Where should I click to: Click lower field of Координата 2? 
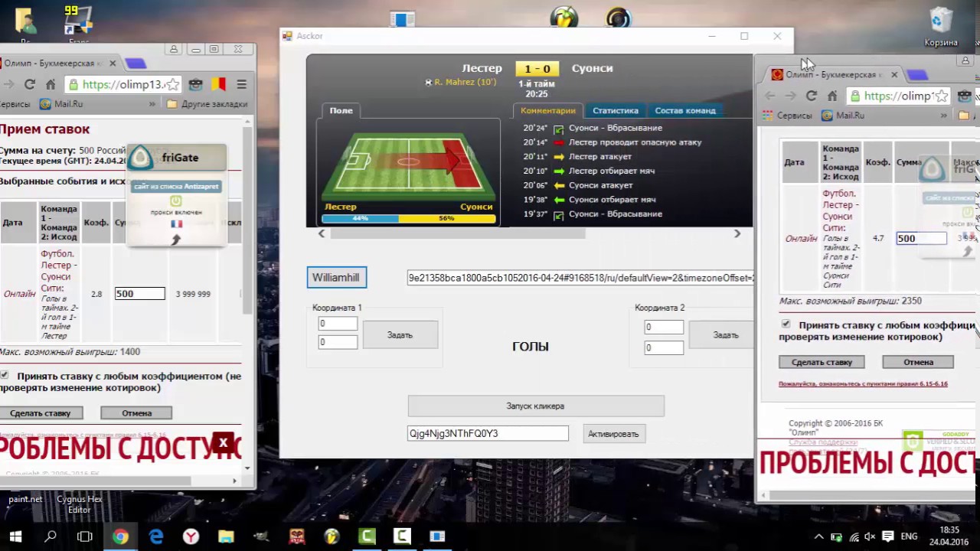tap(664, 347)
